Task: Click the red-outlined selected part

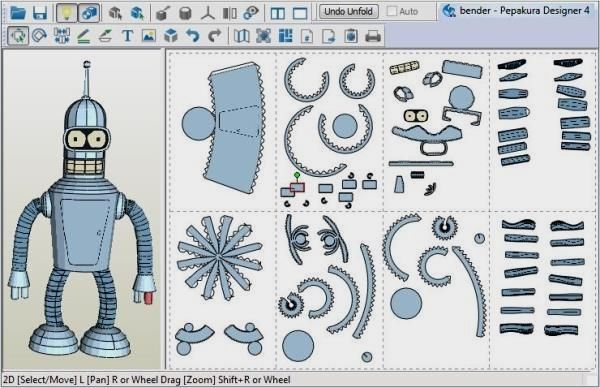Action: 297,187
